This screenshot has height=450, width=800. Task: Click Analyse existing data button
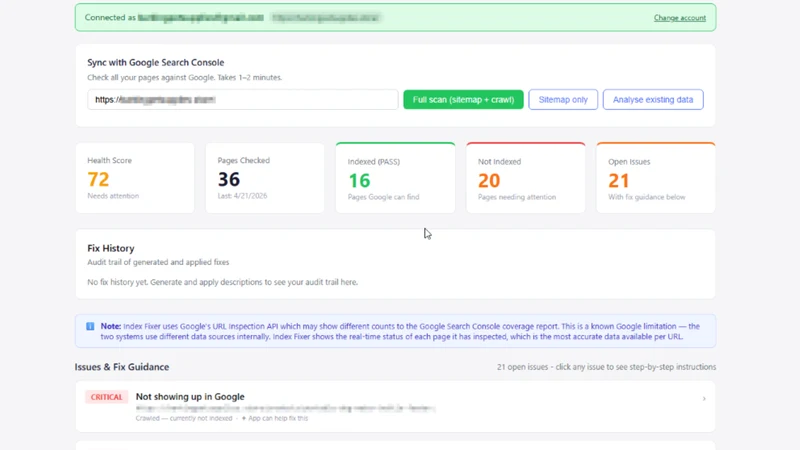pos(653,99)
